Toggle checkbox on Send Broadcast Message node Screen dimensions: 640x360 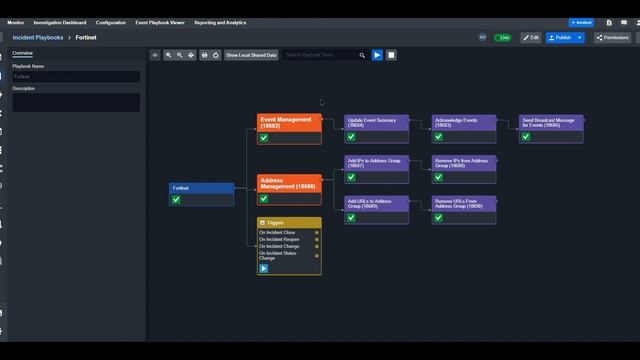tap(526, 137)
